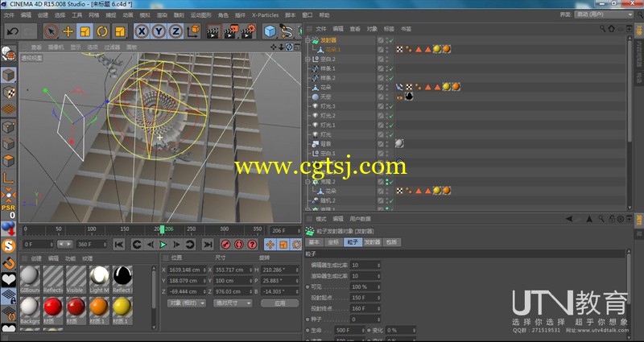The height and width of the screenshot is (342, 644).
Task: Add a blue Cube primitive object
Action: pyautogui.click(x=270, y=31)
